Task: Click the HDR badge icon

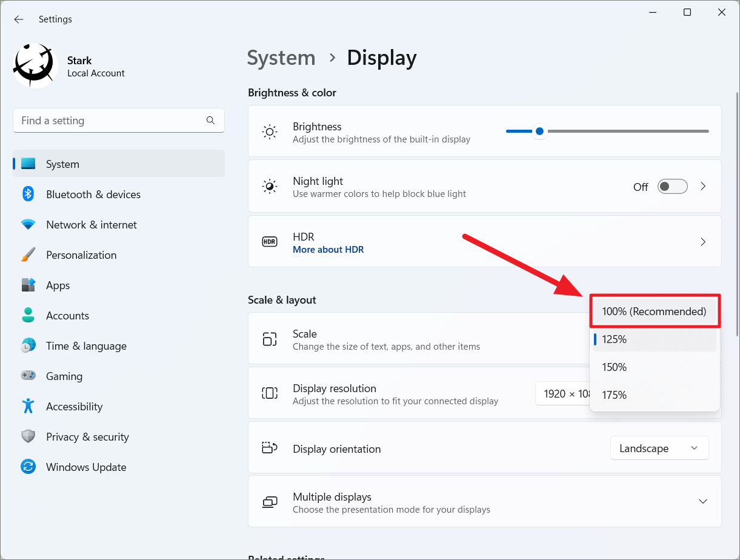Action: click(x=269, y=241)
